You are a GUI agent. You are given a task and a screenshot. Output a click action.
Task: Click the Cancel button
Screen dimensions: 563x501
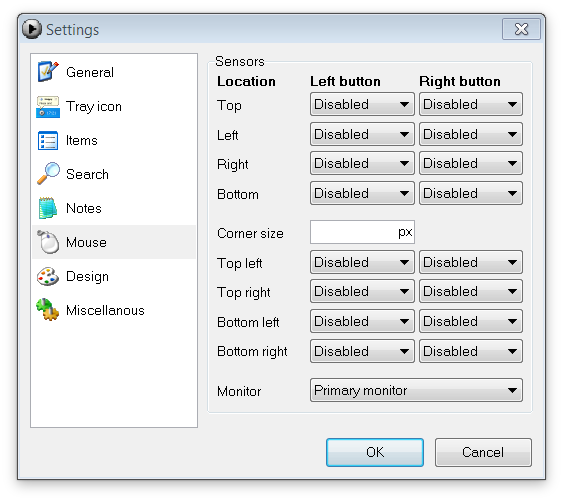coord(483,452)
